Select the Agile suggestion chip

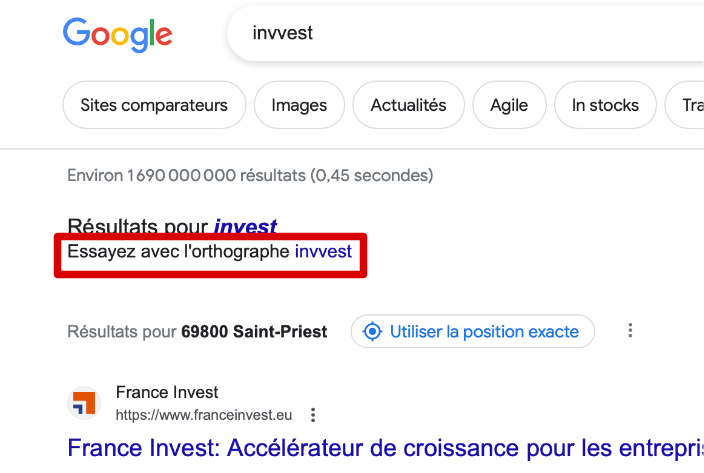click(509, 105)
